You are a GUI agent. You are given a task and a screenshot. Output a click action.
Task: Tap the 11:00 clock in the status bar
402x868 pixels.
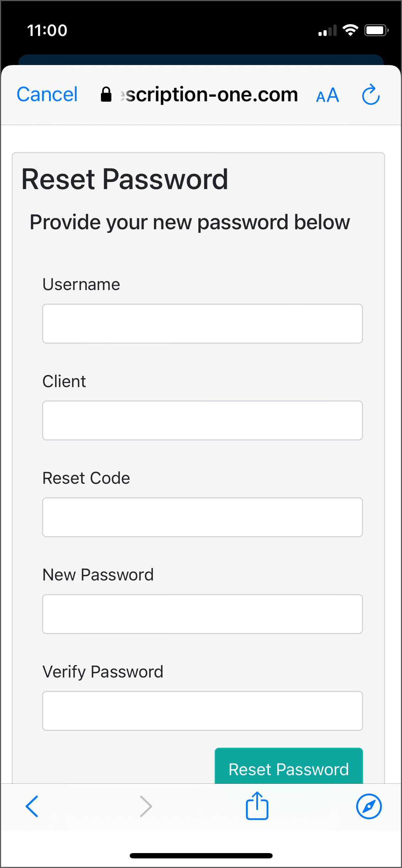click(47, 30)
